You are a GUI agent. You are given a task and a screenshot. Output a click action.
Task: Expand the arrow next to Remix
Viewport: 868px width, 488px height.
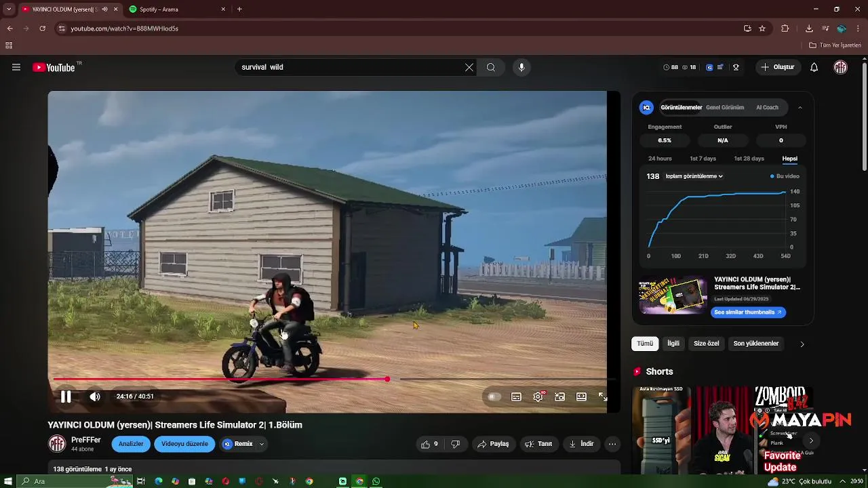pos(262,444)
